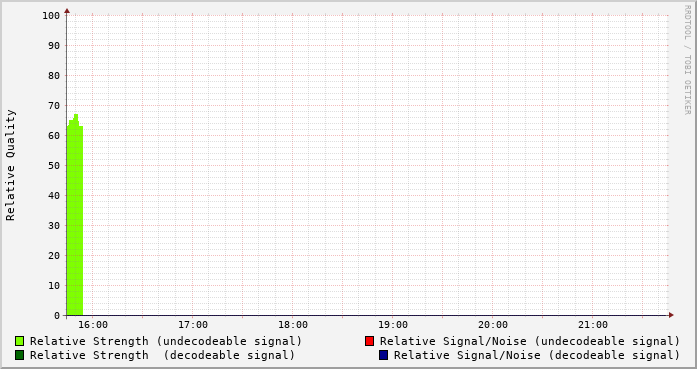Click the 50 value on the y-axis

(54, 165)
